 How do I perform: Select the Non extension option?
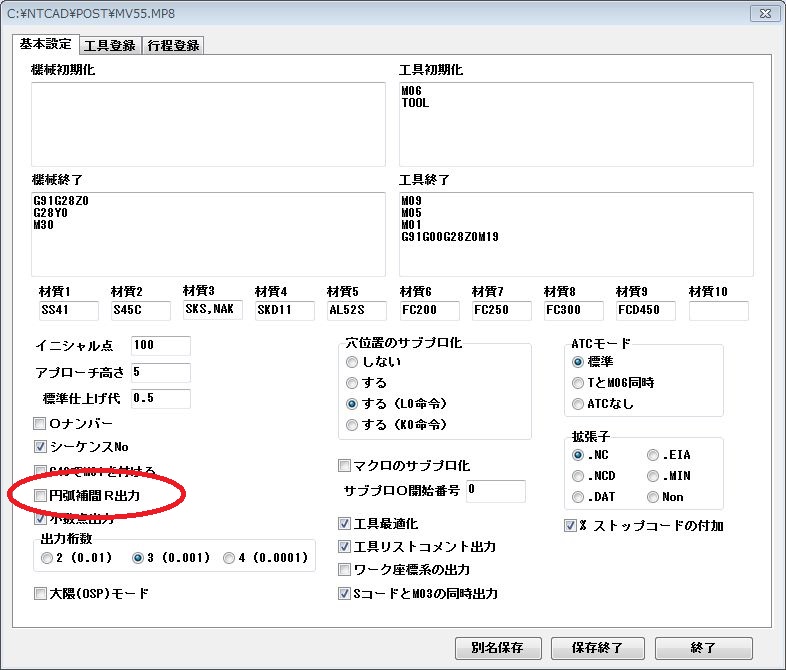pyautogui.click(x=653, y=497)
